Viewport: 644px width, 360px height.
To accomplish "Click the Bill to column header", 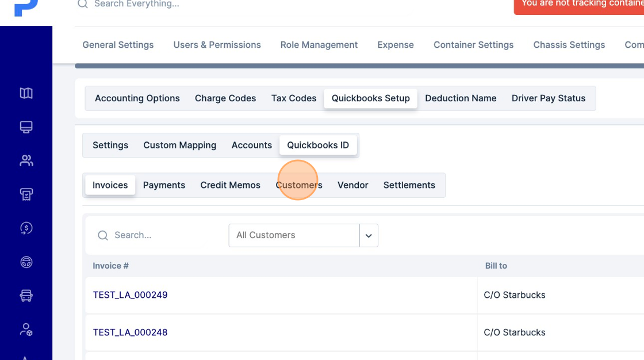I will click(496, 266).
